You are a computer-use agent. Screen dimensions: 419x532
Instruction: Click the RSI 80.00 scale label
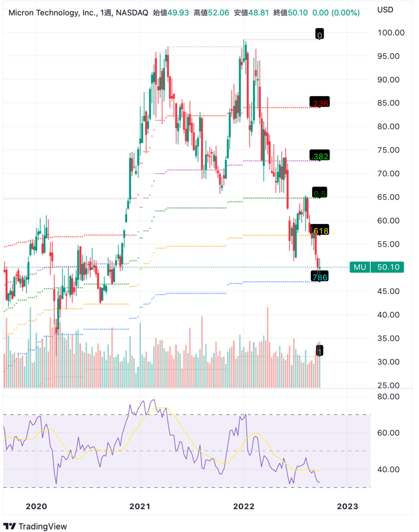point(388,397)
